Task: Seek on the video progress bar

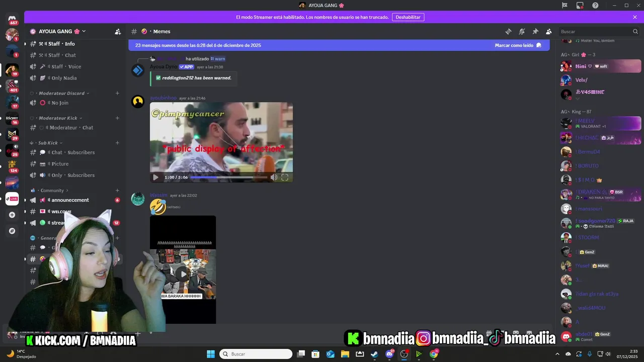Action: click(229, 177)
